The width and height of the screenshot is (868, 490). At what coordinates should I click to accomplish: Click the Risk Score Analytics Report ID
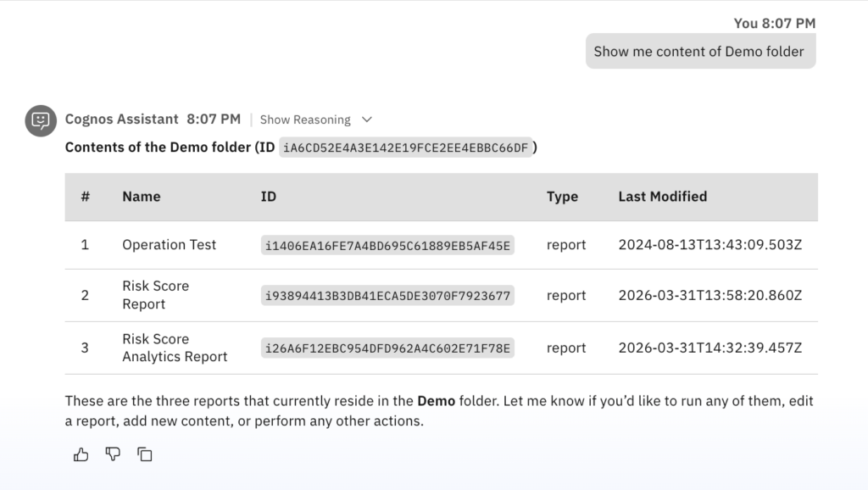point(387,348)
